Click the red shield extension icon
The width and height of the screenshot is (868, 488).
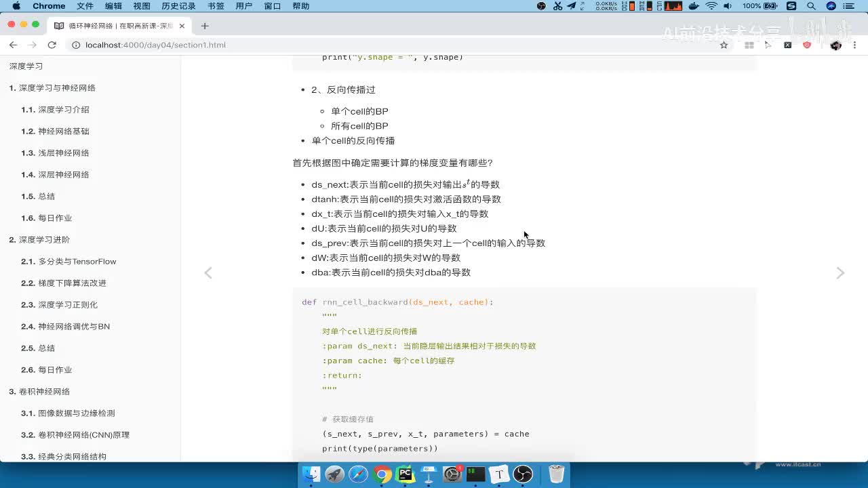pos(807,45)
